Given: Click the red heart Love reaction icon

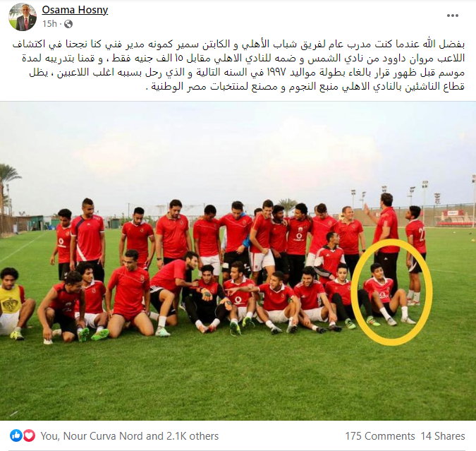Looking at the screenshot, I should (29, 435).
